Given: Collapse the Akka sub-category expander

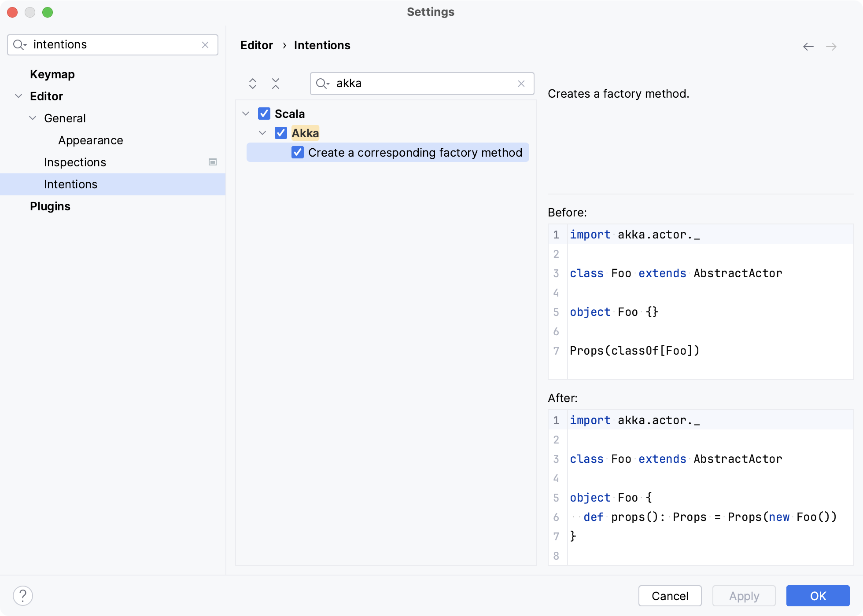Looking at the screenshot, I should pyautogui.click(x=262, y=133).
